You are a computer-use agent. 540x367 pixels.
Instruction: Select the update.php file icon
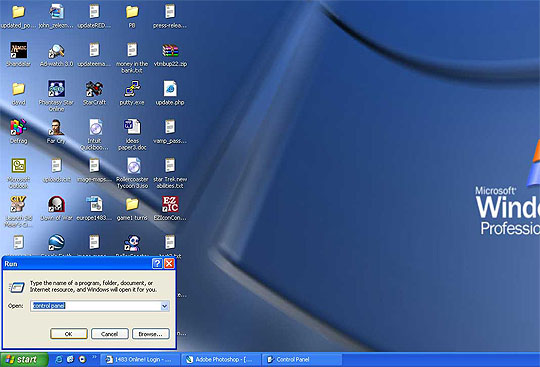click(x=170, y=89)
